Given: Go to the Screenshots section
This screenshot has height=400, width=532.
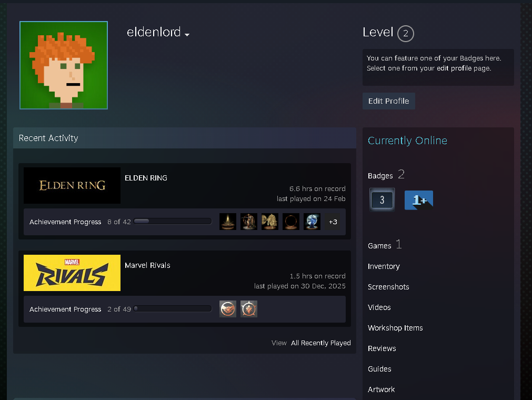Looking at the screenshot, I should tap(388, 287).
